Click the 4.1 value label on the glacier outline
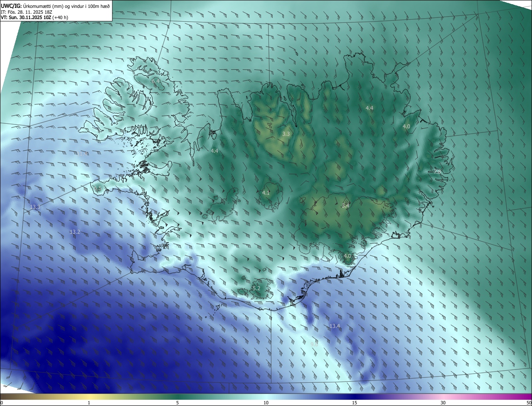Viewport: 532px width, 406px height. (x=266, y=193)
